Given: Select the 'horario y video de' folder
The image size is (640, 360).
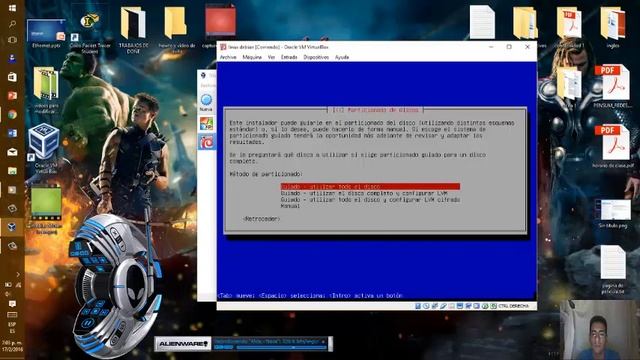Looking at the screenshot, I should coord(176,31).
